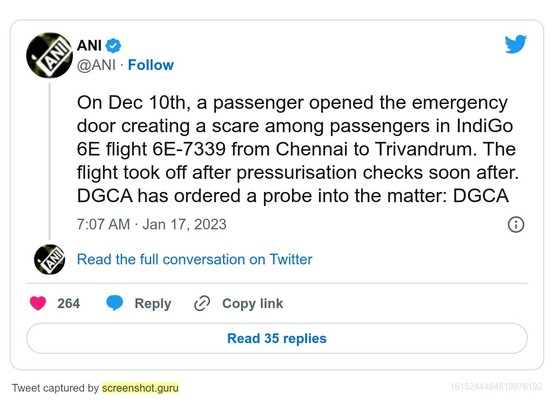Viewport: 554px width, 415px height.
Task: Open the @ANI handle
Action: (x=96, y=65)
